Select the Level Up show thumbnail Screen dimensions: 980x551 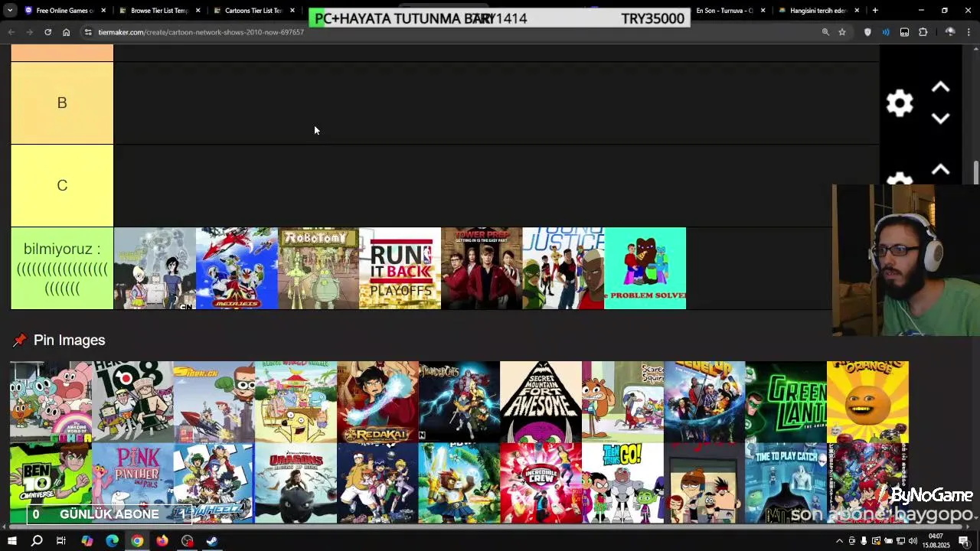pos(704,402)
